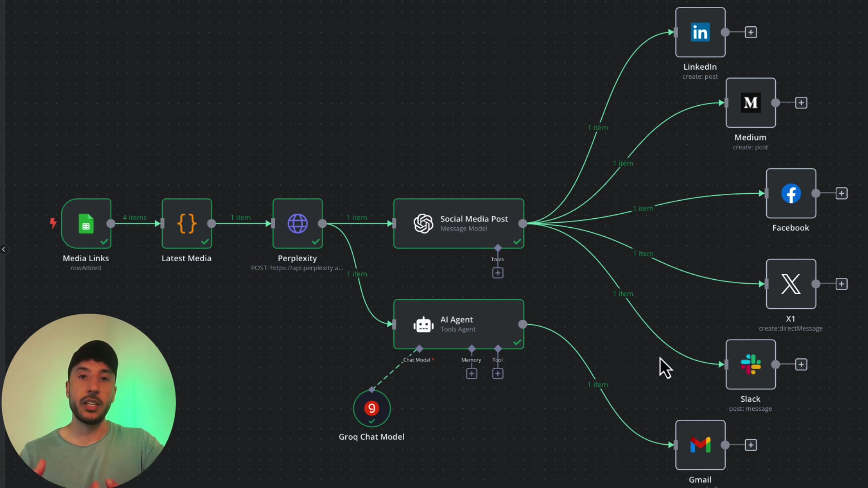
Task: Click Media Links output connector dot
Action: (111, 223)
